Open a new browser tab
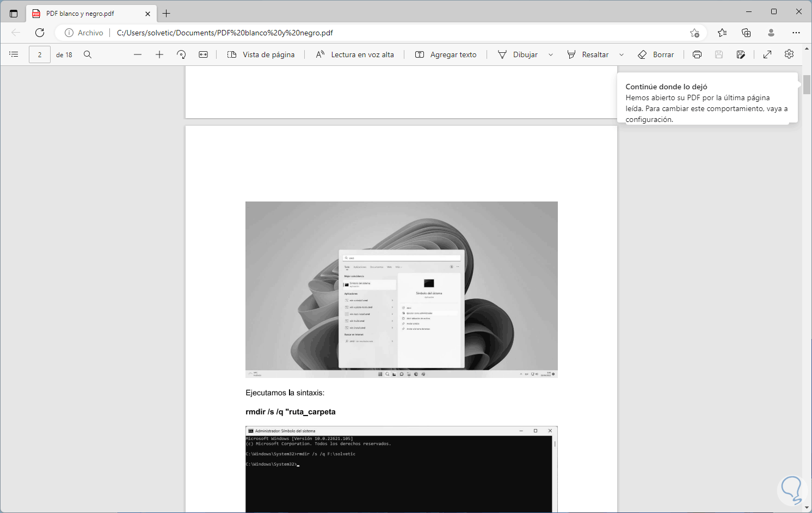The width and height of the screenshot is (812, 513). (x=167, y=14)
